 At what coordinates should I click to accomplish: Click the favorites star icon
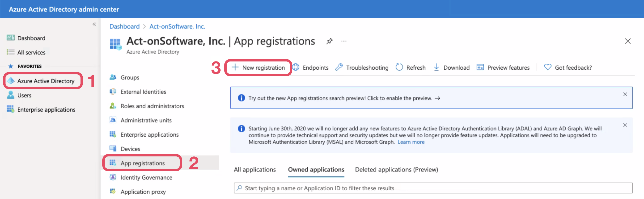(11, 66)
